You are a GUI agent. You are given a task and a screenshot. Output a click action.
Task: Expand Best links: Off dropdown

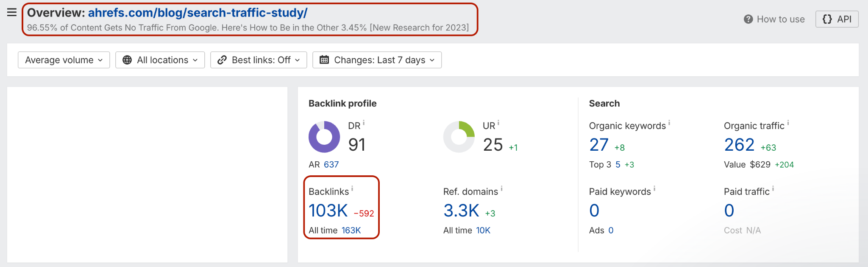(259, 60)
